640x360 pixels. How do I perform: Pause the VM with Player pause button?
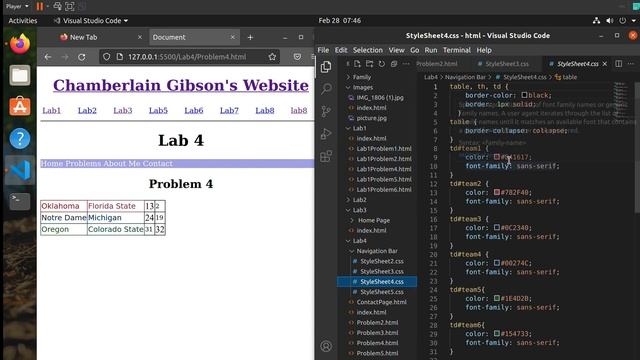(x=40, y=6)
